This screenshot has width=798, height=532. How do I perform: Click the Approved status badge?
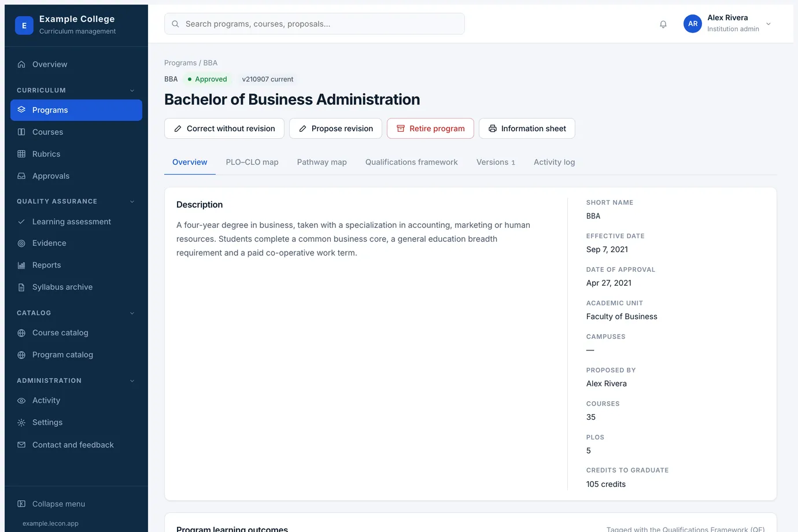(x=207, y=79)
